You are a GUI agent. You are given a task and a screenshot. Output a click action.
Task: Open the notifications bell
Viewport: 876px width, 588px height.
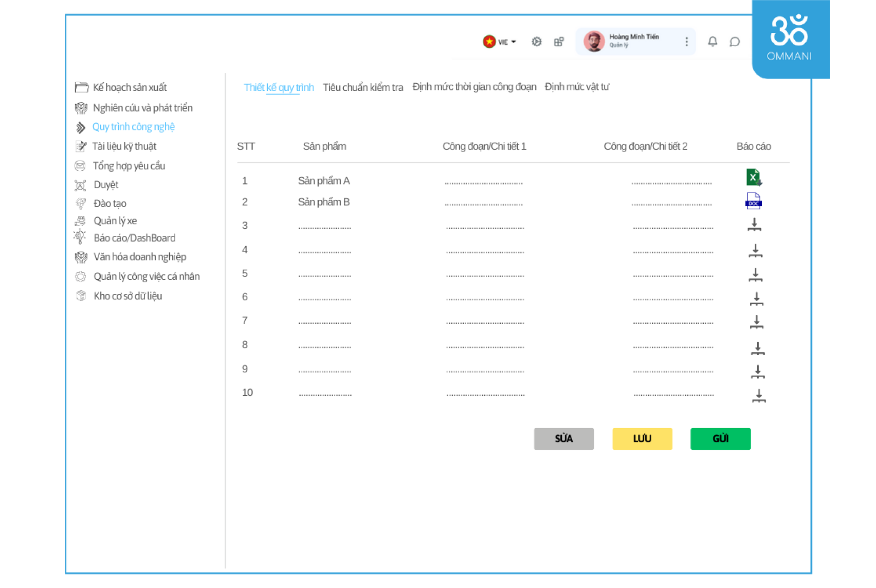[713, 42]
